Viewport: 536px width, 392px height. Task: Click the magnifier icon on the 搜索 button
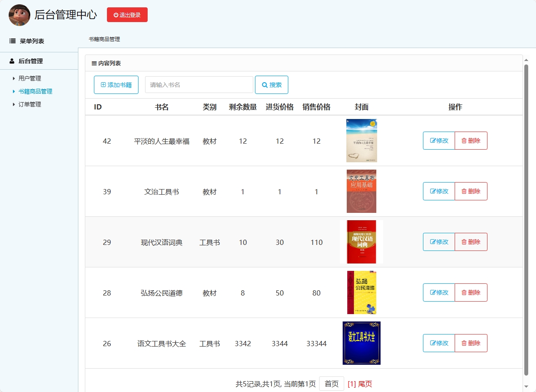pos(264,85)
